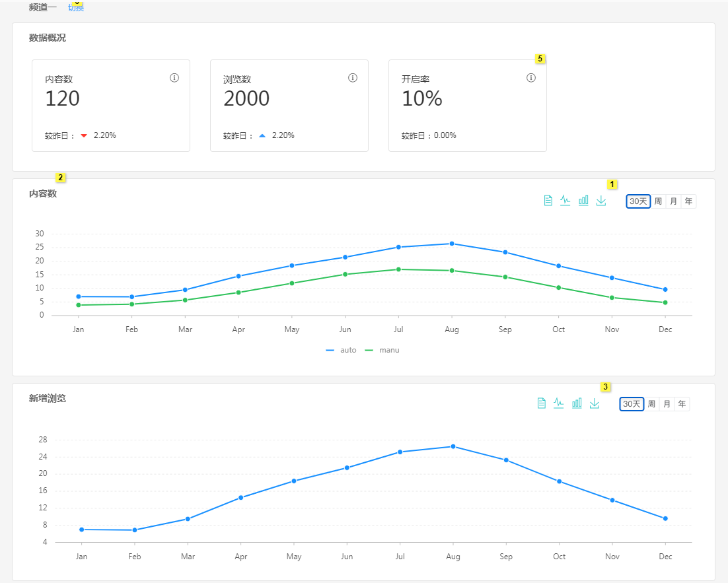This screenshot has height=583, width=728.
Task: Select 周 range in 内容数 chart
Action: (658, 201)
